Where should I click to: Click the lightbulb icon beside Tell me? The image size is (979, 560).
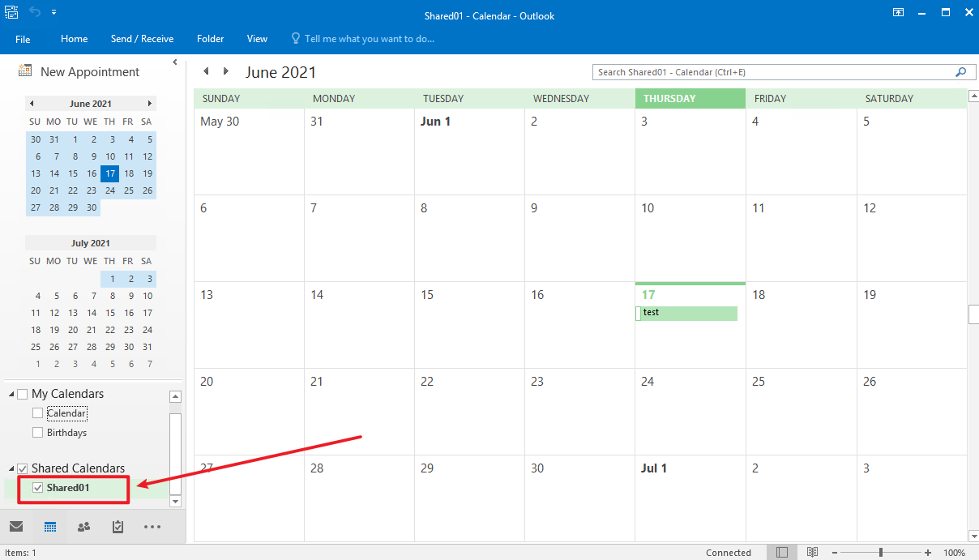tap(296, 39)
